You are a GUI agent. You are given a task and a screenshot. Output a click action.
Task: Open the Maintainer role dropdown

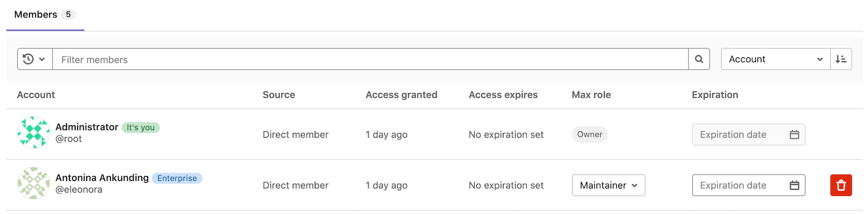[x=609, y=186]
